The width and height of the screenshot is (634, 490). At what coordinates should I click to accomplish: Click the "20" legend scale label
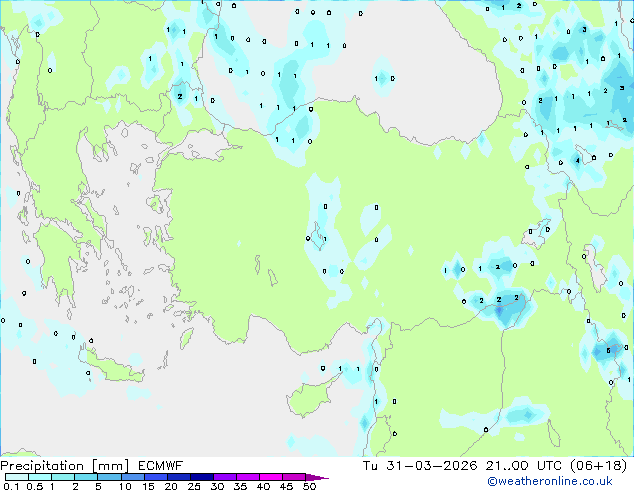click(x=171, y=486)
